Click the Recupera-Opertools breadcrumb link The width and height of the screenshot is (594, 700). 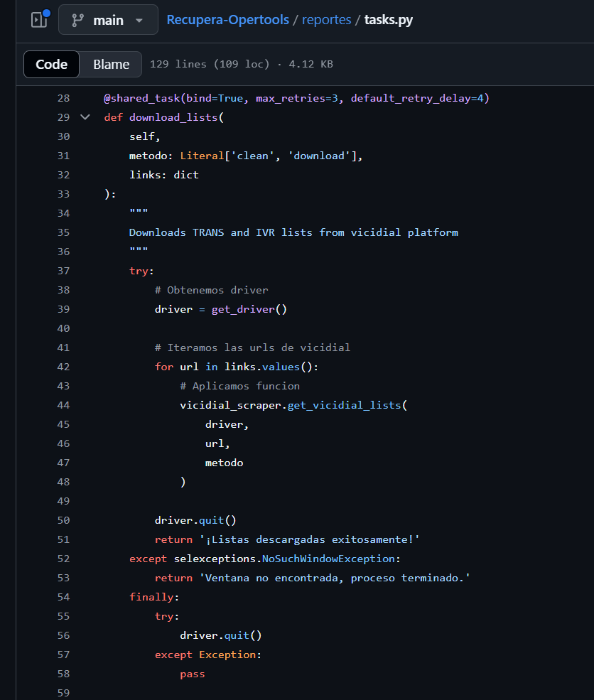point(227,20)
